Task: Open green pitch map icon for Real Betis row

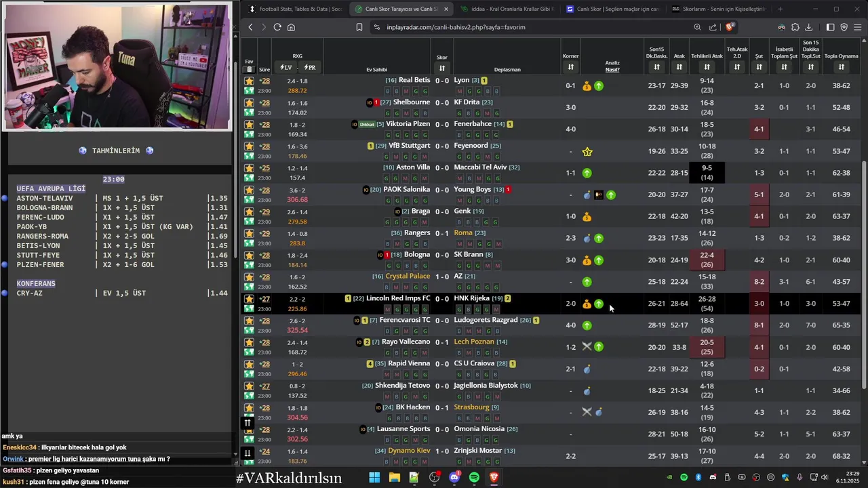Action: tap(249, 91)
